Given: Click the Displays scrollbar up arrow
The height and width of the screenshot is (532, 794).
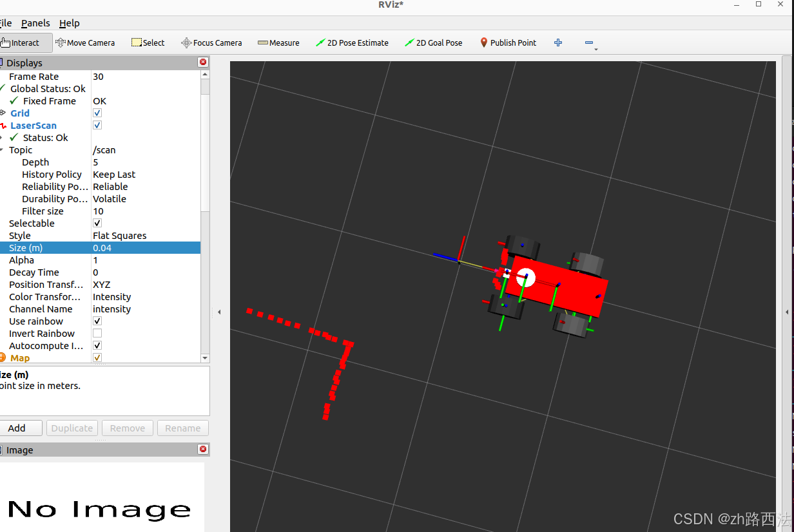Looking at the screenshot, I should tap(205, 75).
